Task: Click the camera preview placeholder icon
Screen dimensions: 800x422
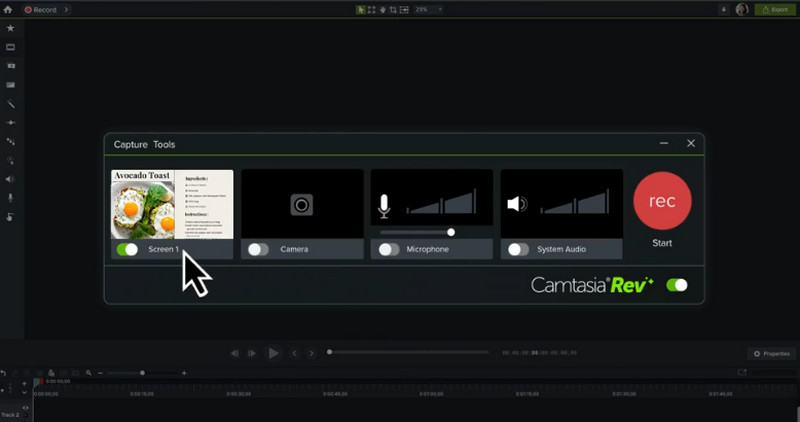Action: click(302, 205)
